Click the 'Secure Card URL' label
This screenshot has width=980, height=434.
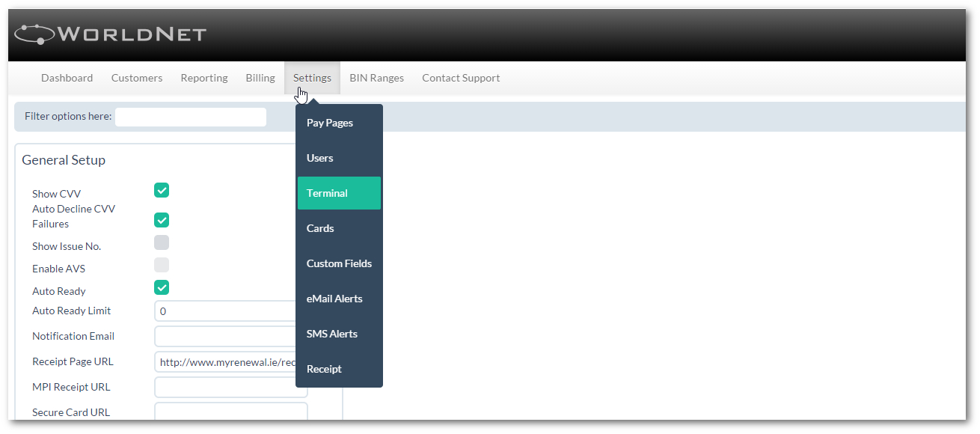(x=71, y=412)
